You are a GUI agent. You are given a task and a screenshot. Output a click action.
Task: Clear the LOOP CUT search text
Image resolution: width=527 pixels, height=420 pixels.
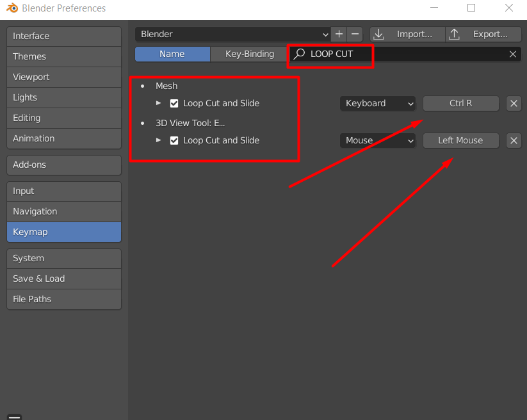coord(512,54)
